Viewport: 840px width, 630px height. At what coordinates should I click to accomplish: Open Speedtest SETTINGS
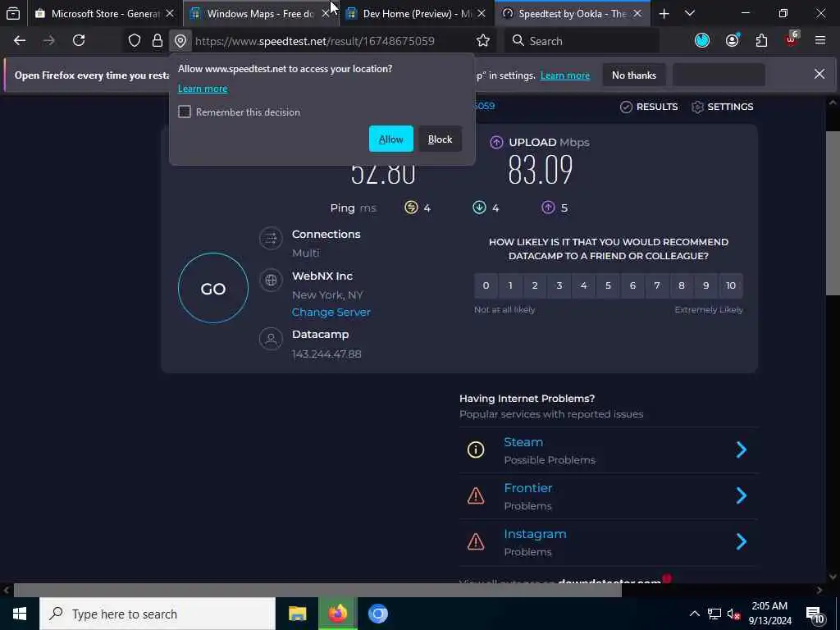pos(722,107)
